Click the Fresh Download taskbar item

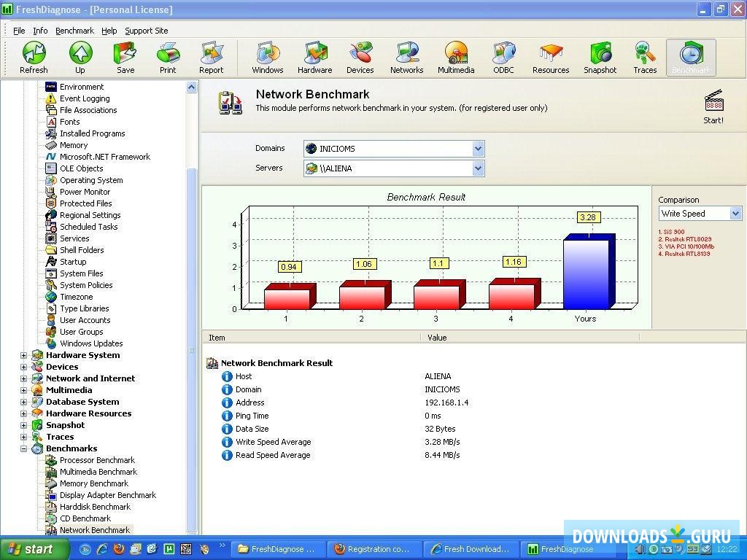[471, 548]
